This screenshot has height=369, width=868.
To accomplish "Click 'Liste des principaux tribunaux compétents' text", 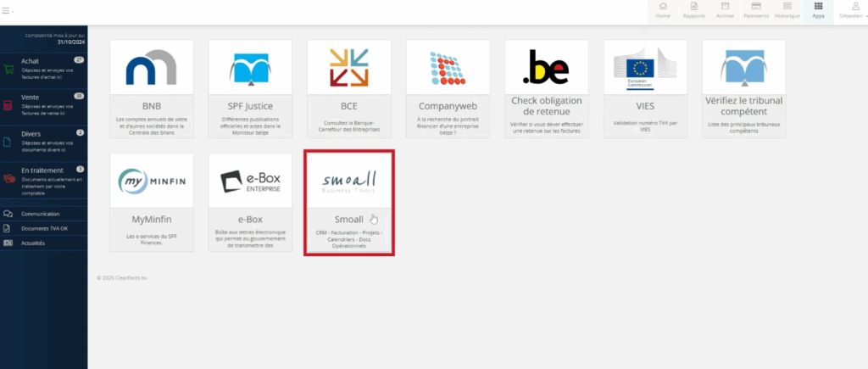I will (x=744, y=127).
